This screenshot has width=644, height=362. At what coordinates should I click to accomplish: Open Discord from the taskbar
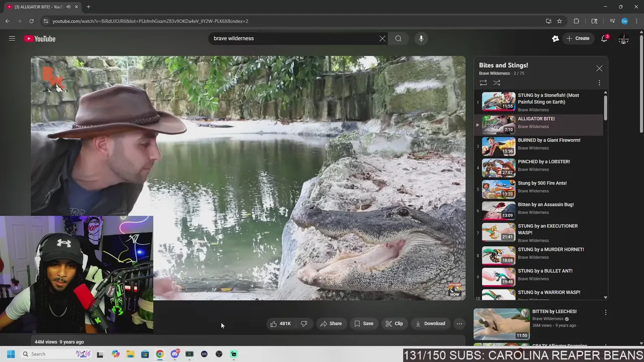[175, 354]
